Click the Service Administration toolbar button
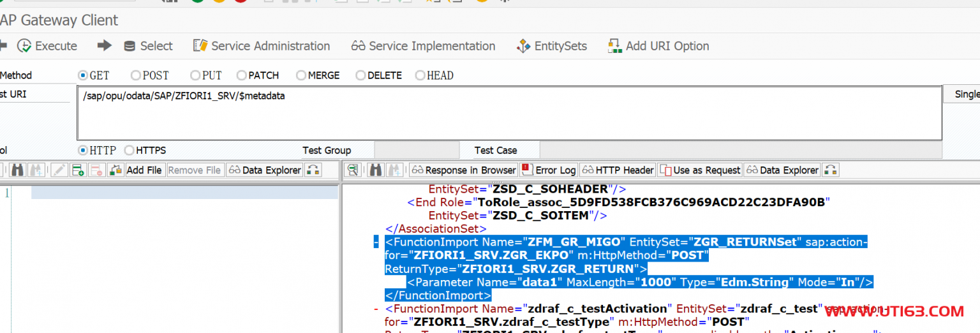Viewport: 980px width, 333px height. point(262,46)
